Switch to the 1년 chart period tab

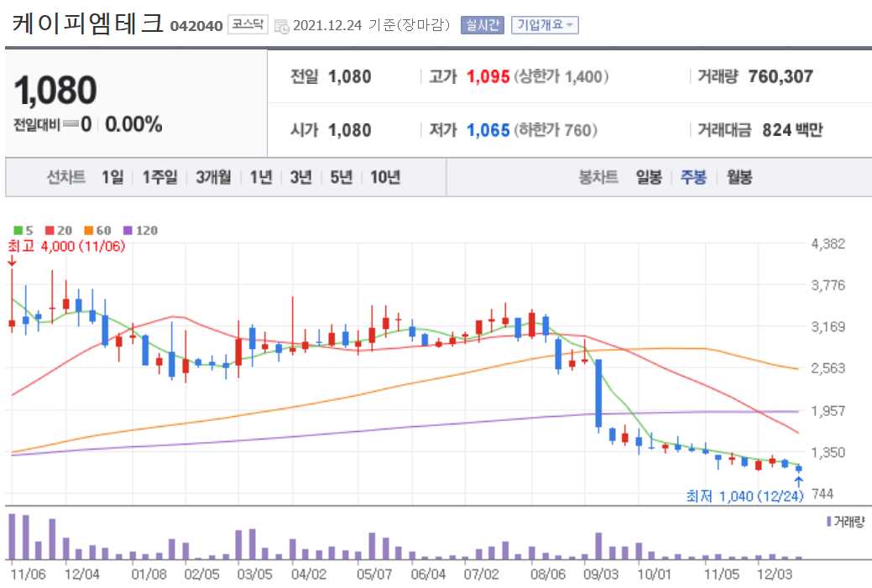pos(259,177)
